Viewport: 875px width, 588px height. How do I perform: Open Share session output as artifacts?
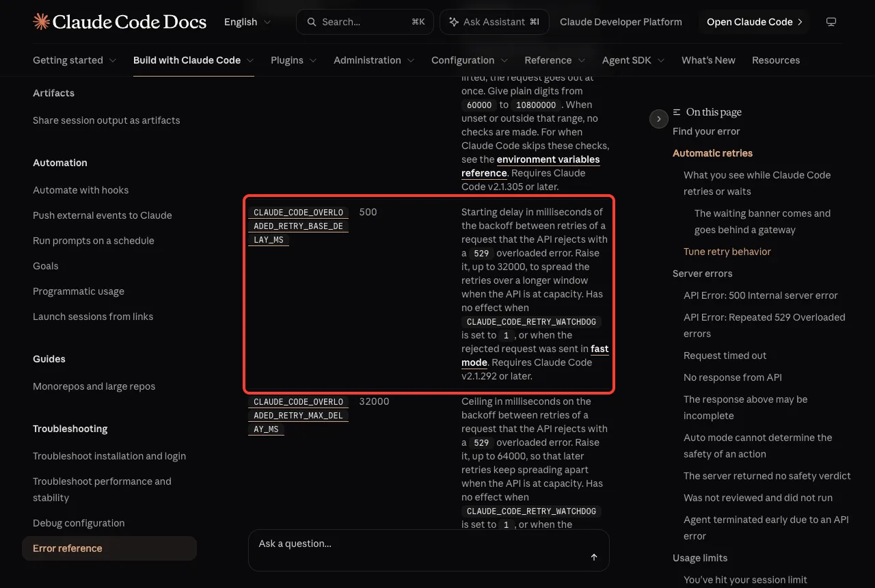pos(107,120)
